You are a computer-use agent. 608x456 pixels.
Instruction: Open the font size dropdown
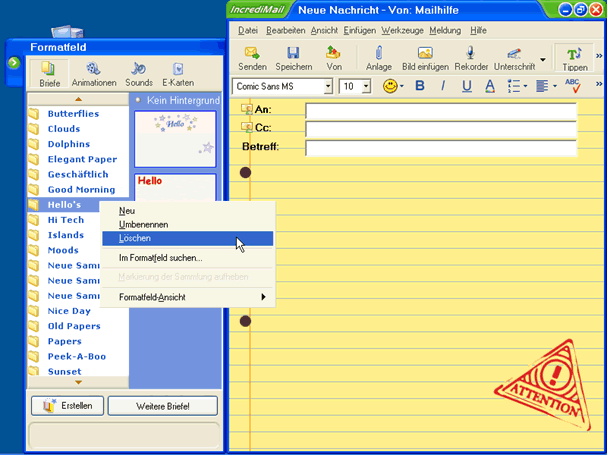click(366, 86)
